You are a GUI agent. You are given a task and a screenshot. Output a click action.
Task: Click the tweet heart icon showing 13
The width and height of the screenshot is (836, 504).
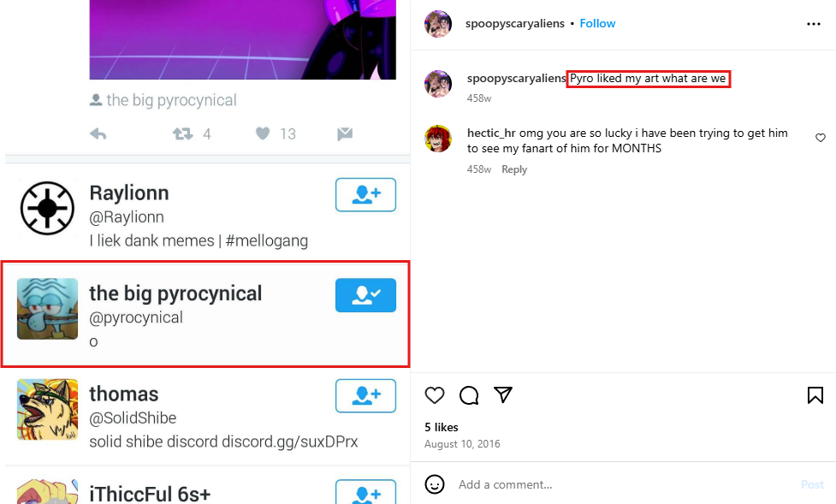(x=264, y=133)
